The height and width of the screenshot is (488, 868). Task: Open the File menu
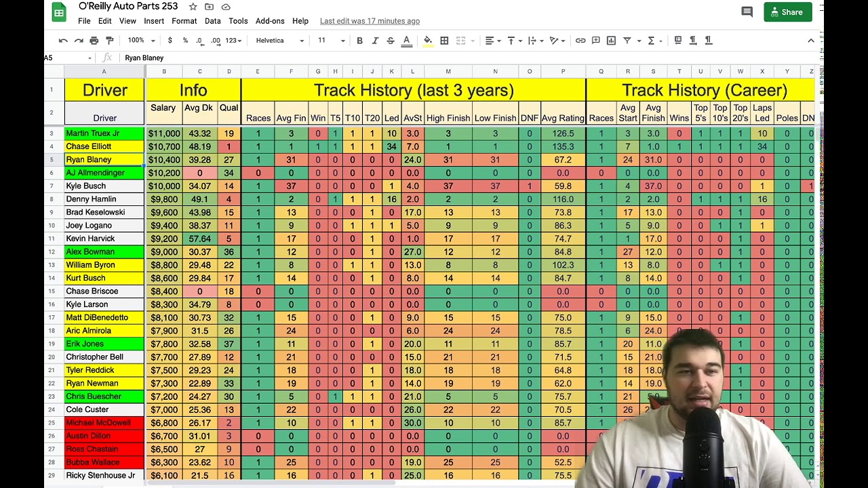pos(84,21)
